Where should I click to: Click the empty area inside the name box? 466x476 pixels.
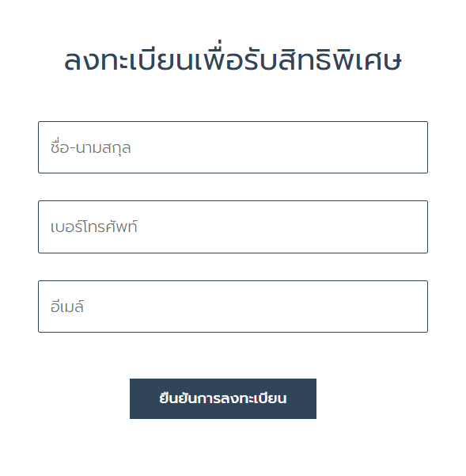pyautogui.click(x=279, y=147)
